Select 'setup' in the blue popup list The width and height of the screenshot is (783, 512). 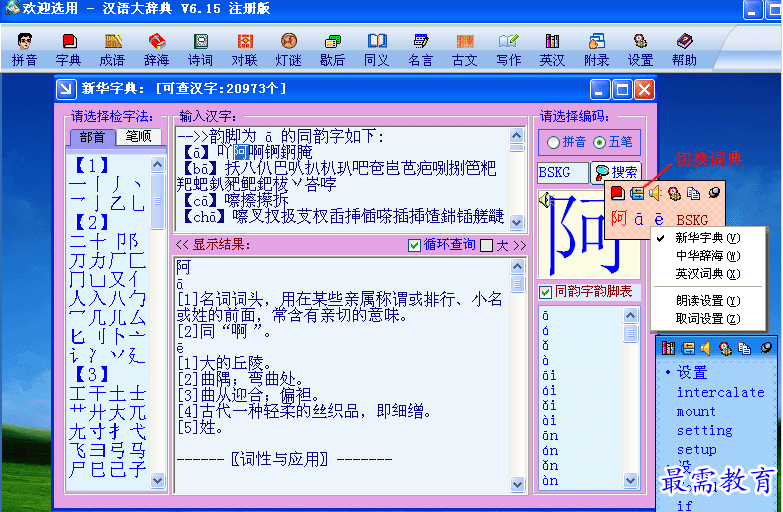[x=697, y=450]
